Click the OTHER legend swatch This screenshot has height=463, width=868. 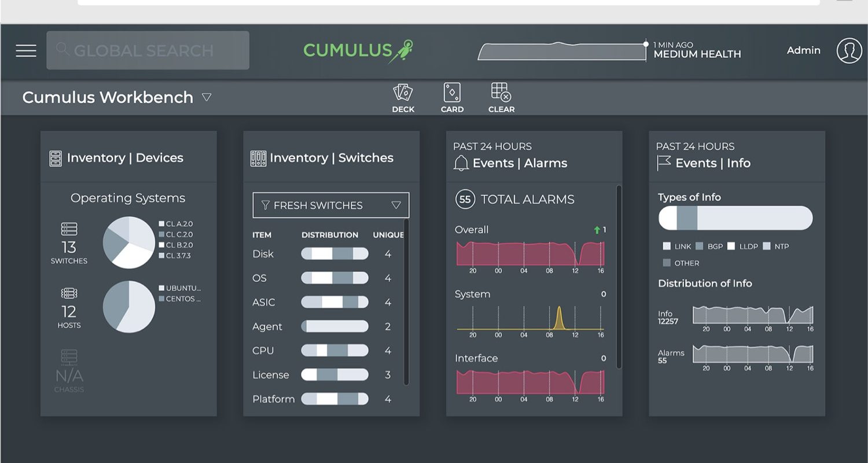pos(667,263)
